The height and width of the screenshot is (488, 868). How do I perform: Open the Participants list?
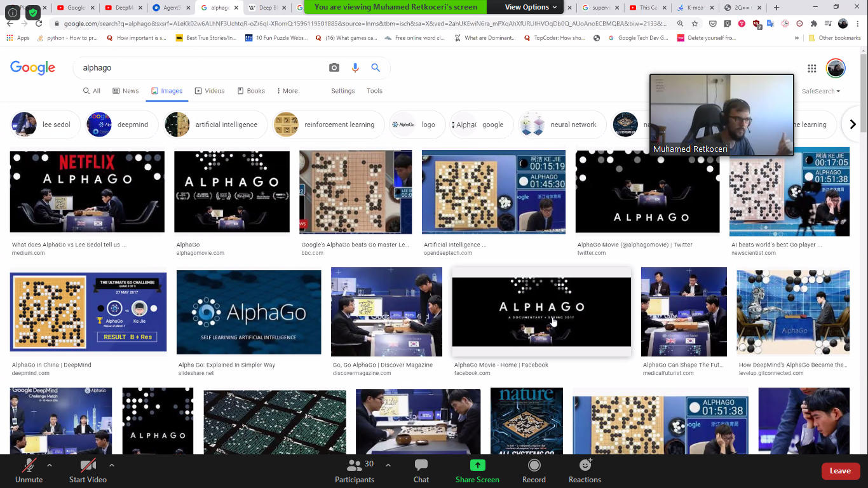pyautogui.click(x=355, y=471)
